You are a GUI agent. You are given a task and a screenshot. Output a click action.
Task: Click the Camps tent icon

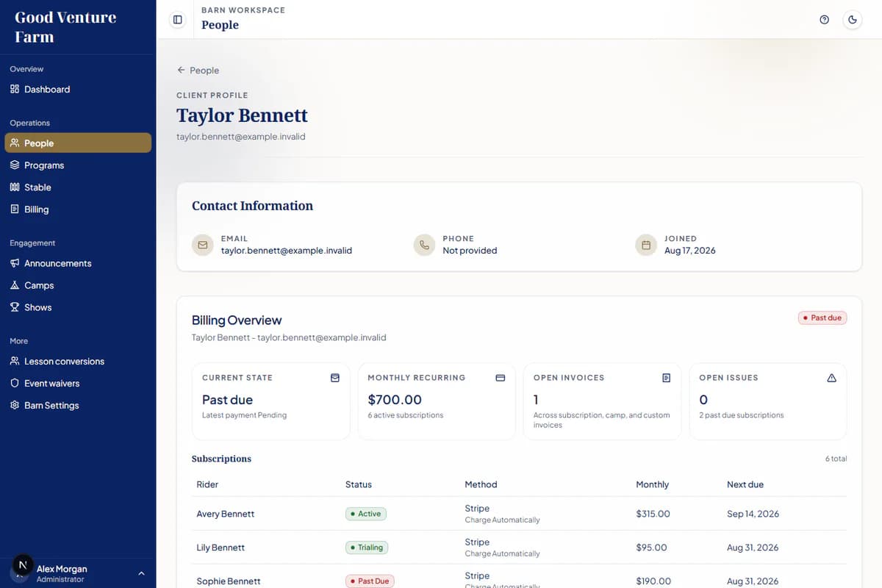[15, 285]
